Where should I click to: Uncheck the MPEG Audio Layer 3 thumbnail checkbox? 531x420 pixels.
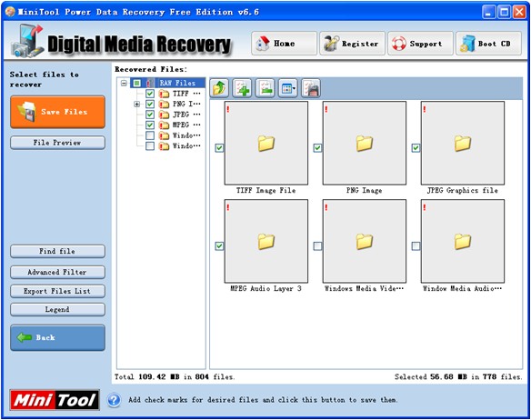219,245
